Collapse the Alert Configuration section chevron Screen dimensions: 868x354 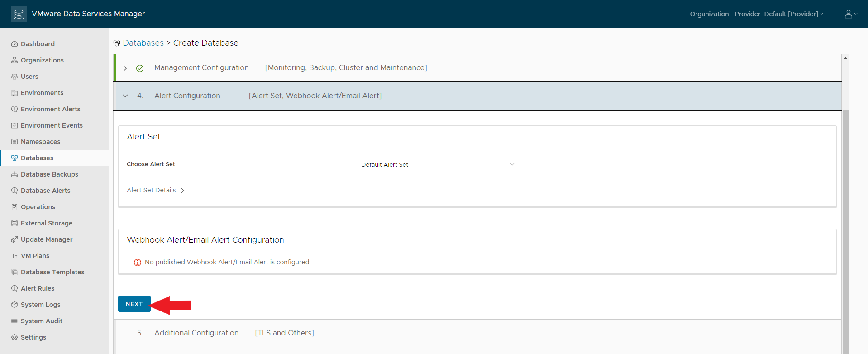click(125, 96)
